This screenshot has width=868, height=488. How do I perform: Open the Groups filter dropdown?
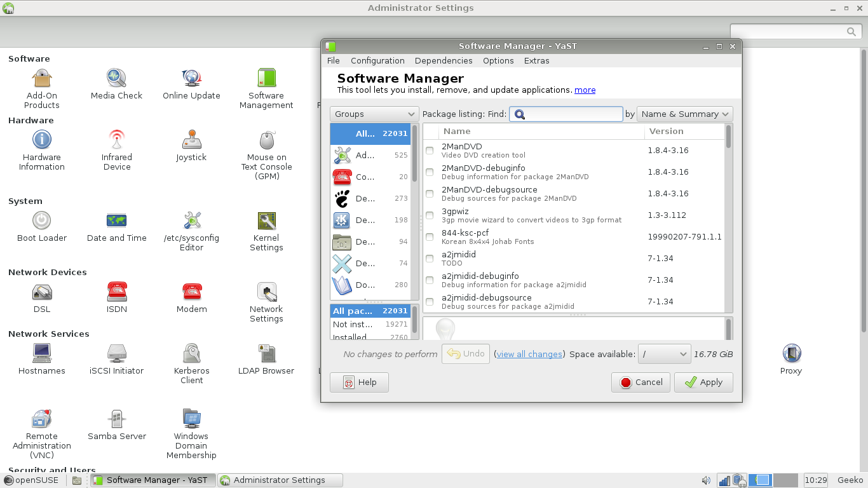point(374,114)
